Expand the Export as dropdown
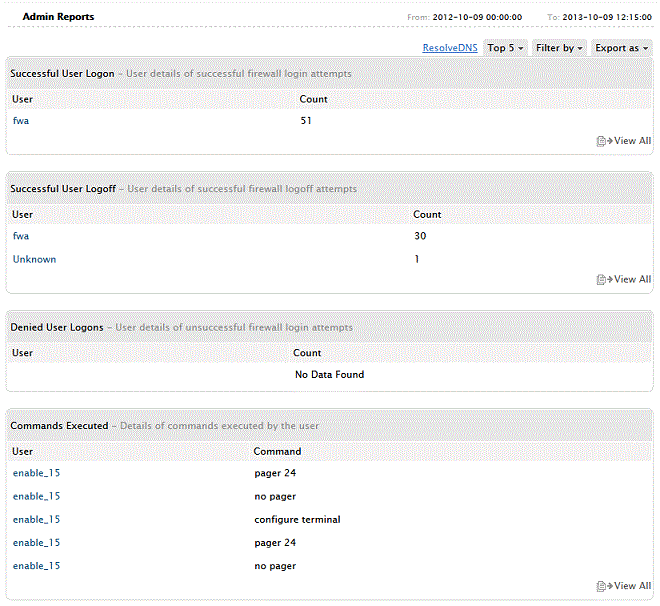Viewport: 660px width, 606px height. point(621,48)
